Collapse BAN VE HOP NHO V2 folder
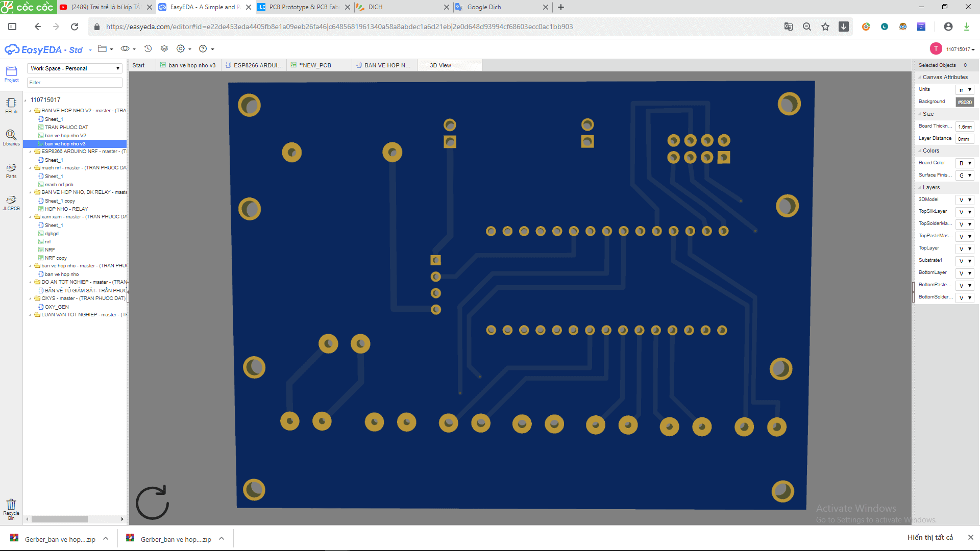 point(31,111)
